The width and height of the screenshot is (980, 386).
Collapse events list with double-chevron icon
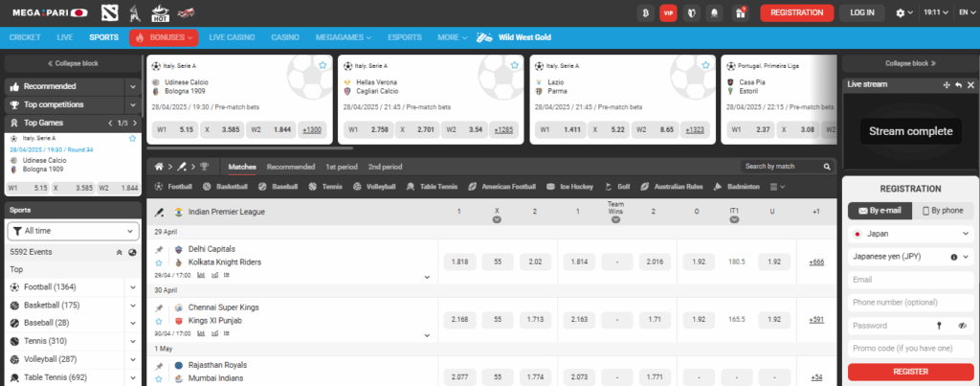(120, 252)
